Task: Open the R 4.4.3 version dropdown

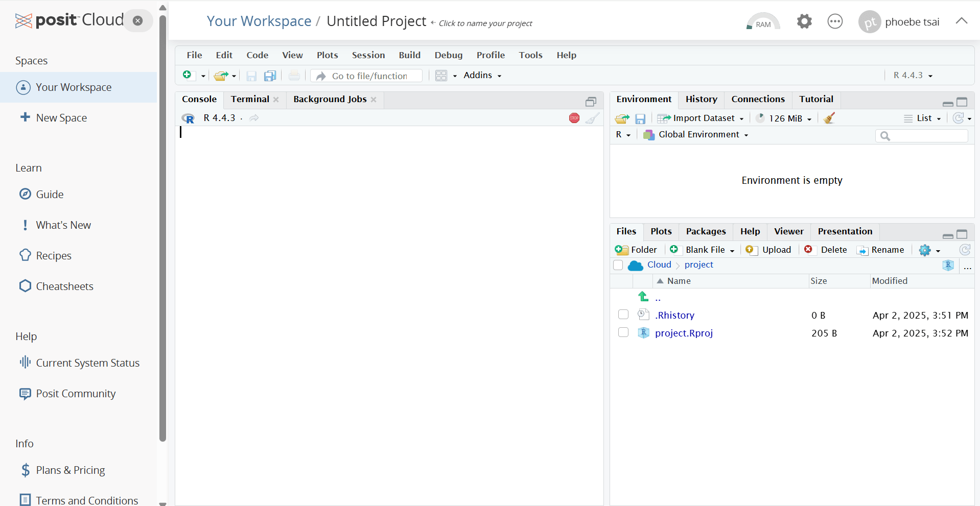Action: point(913,75)
